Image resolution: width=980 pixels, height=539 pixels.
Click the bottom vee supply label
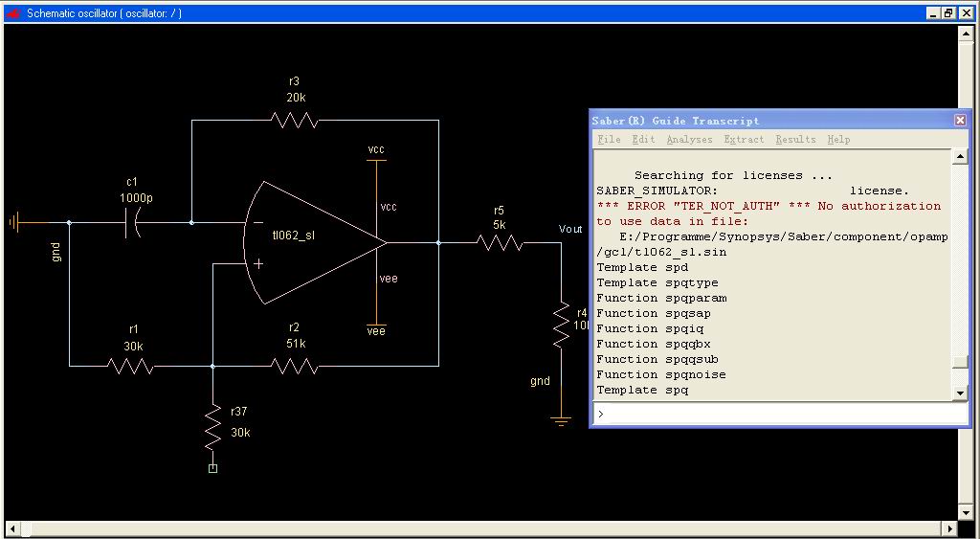coord(376,331)
